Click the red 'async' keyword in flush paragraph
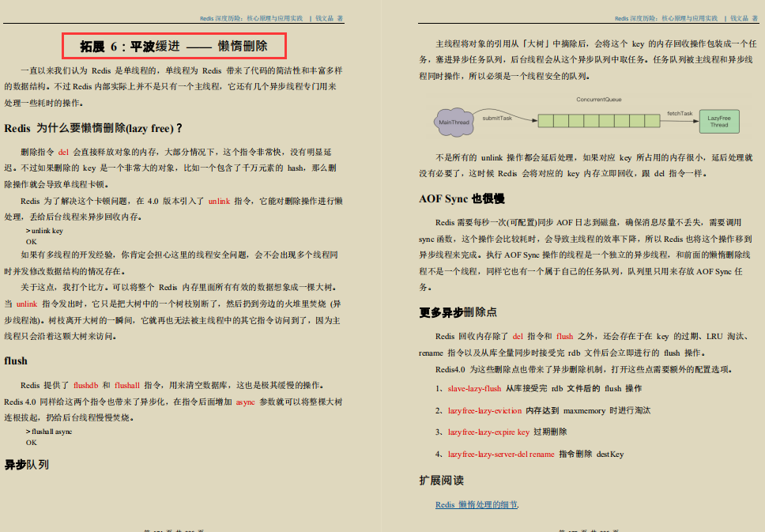This screenshot has height=532, width=765. tap(246, 402)
